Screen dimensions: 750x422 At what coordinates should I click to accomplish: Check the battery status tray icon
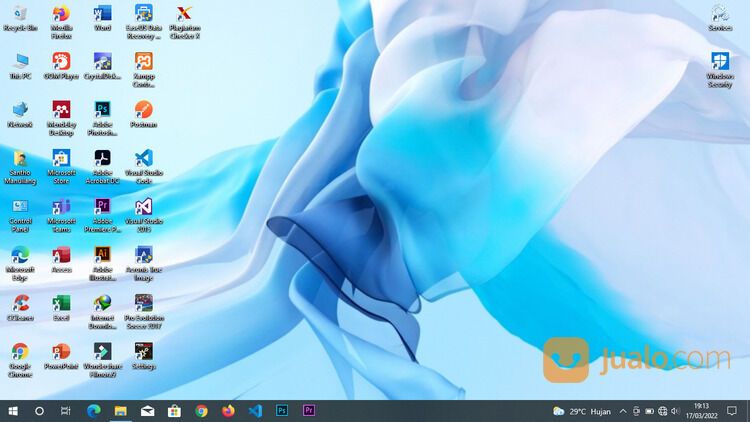coord(650,411)
